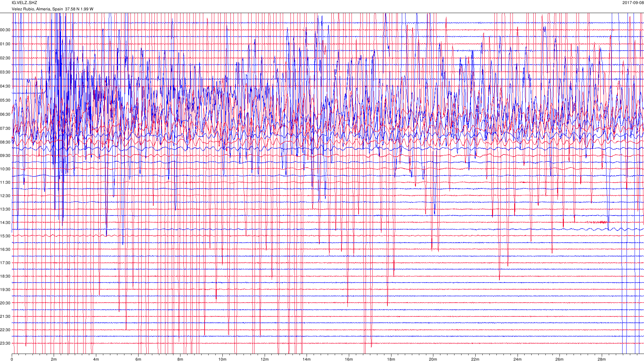Click the 28m axis label
Image resolution: width=644 pixels, height=362 pixels.
[602, 359]
